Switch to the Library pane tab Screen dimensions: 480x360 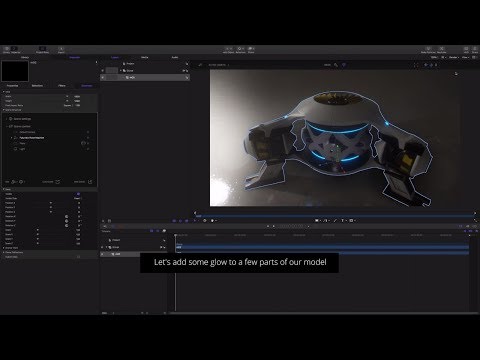click(25, 57)
